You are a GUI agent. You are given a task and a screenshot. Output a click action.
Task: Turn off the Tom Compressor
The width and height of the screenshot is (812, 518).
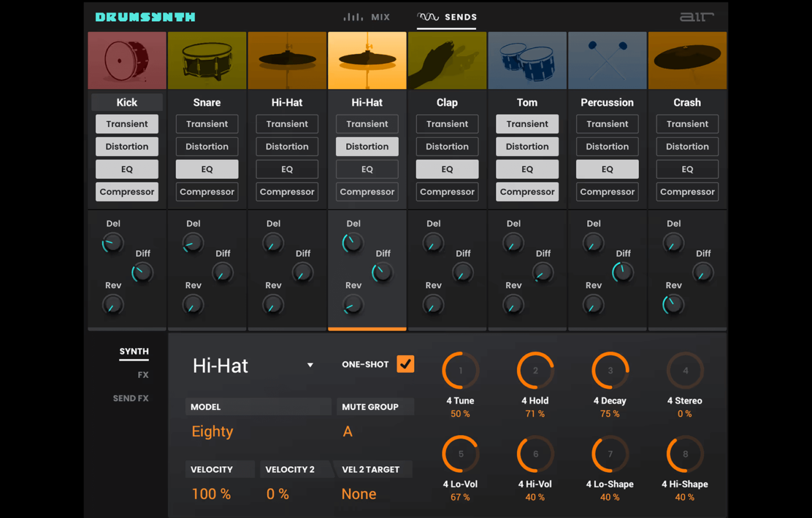pyautogui.click(x=527, y=192)
